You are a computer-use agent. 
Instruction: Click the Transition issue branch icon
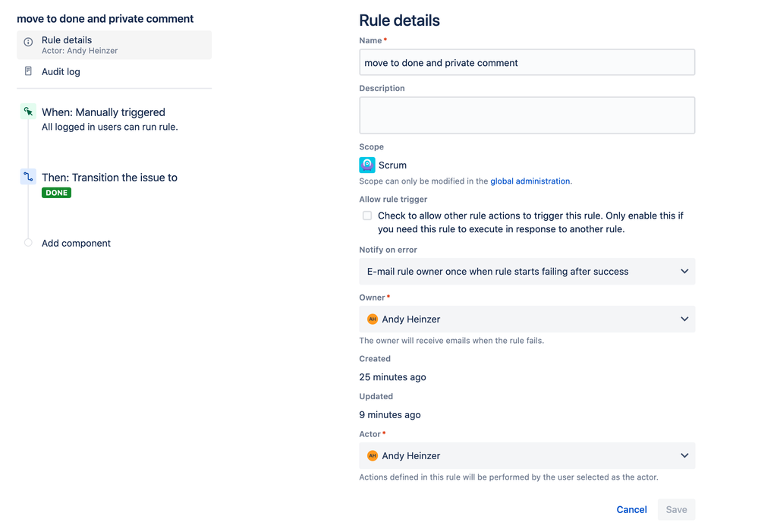[28, 177]
